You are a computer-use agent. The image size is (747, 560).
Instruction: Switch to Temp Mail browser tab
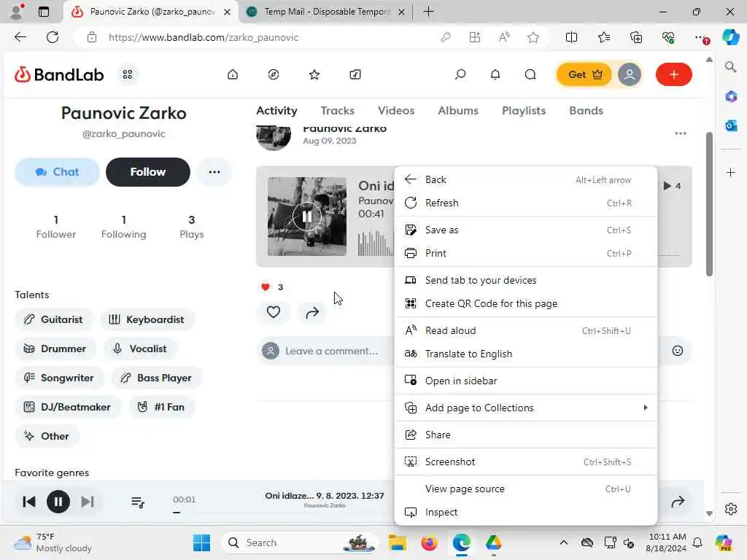pyautogui.click(x=326, y=12)
